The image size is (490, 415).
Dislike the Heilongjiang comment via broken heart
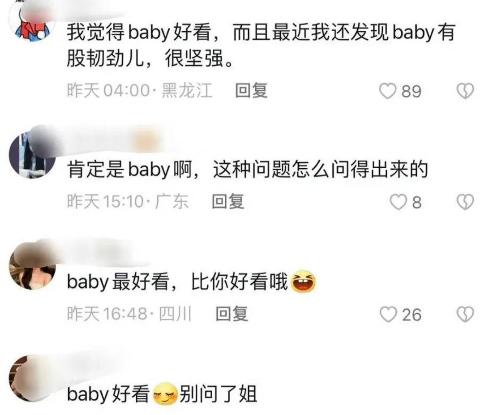(465, 91)
